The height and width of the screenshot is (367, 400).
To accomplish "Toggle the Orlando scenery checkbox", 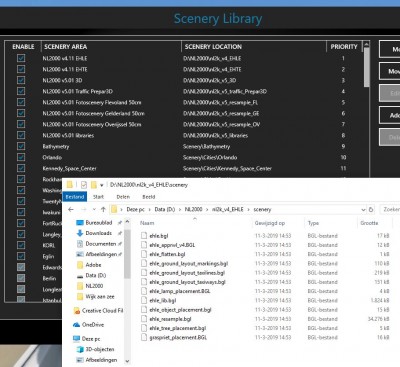I will 21,157.
